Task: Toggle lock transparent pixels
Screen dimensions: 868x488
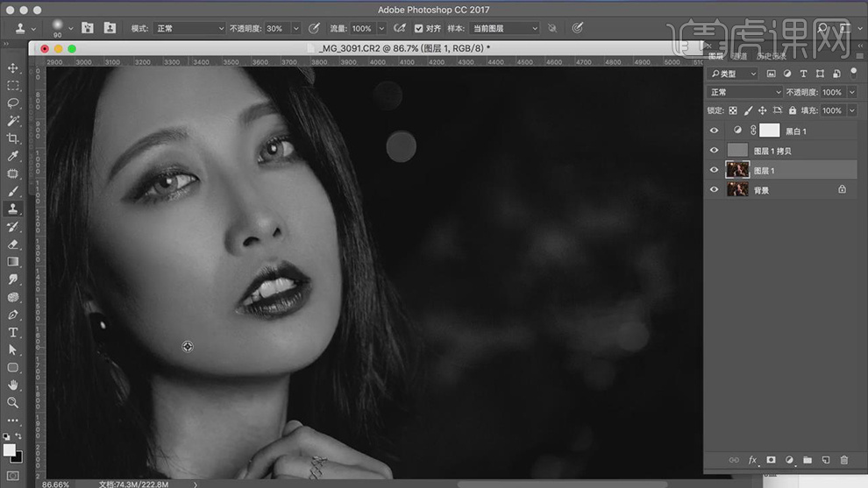Action: click(x=733, y=110)
